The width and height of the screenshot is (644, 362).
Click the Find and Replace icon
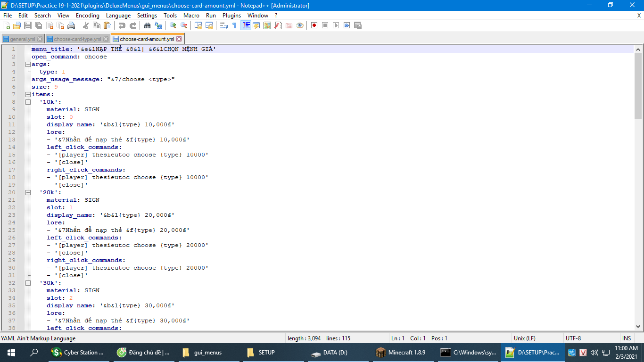click(158, 25)
